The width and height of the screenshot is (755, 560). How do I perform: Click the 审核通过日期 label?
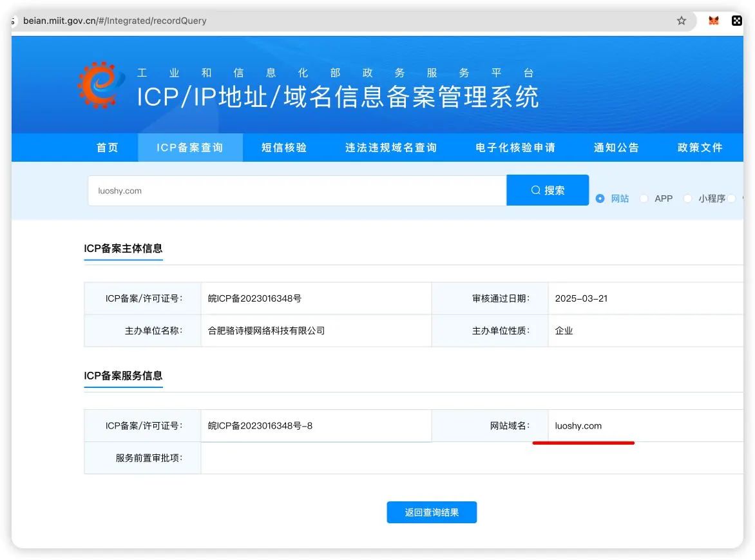pos(501,298)
